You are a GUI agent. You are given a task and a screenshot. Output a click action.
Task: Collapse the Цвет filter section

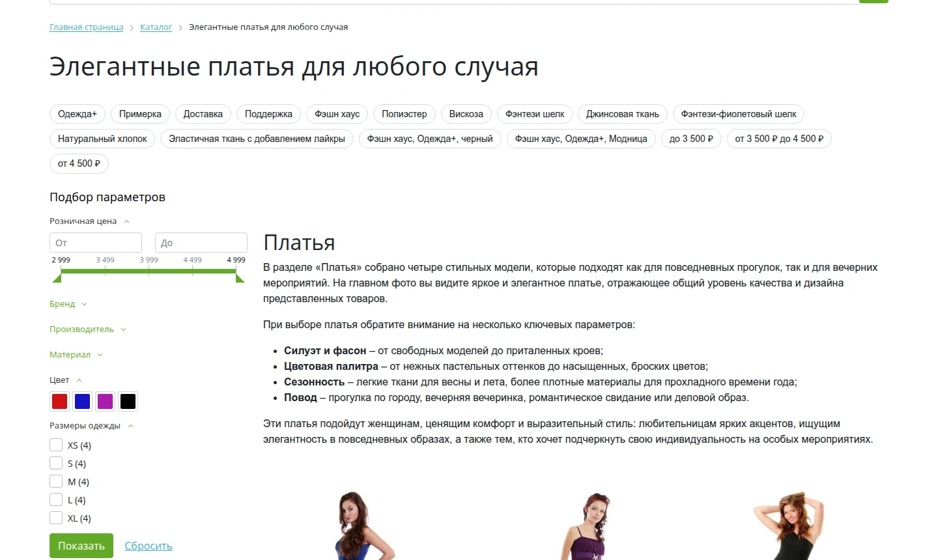coord(66,380)
